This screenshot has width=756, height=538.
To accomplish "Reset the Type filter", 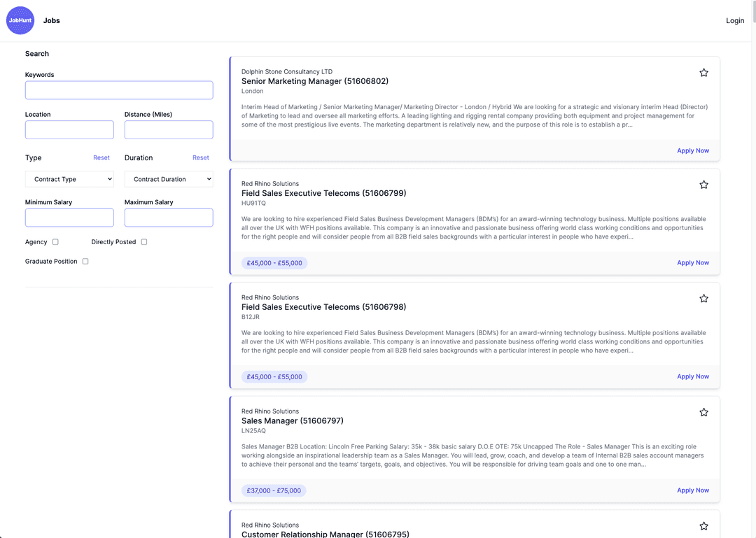I will pos(101,157).
